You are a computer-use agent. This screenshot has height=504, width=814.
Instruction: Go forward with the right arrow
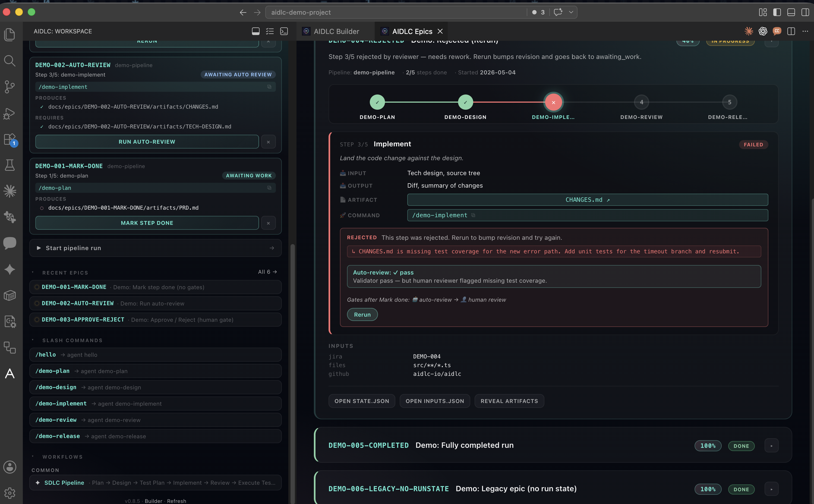pyautogui.click(x=257, y=12)
